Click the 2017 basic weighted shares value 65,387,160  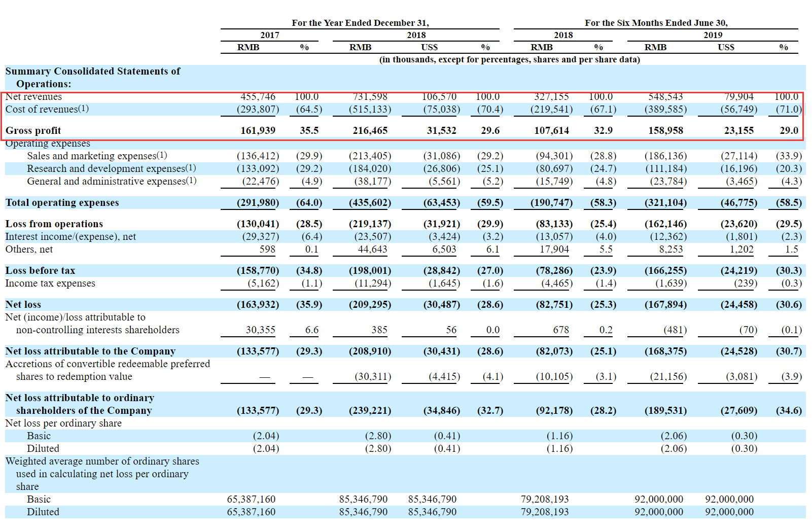click(251, 499)
